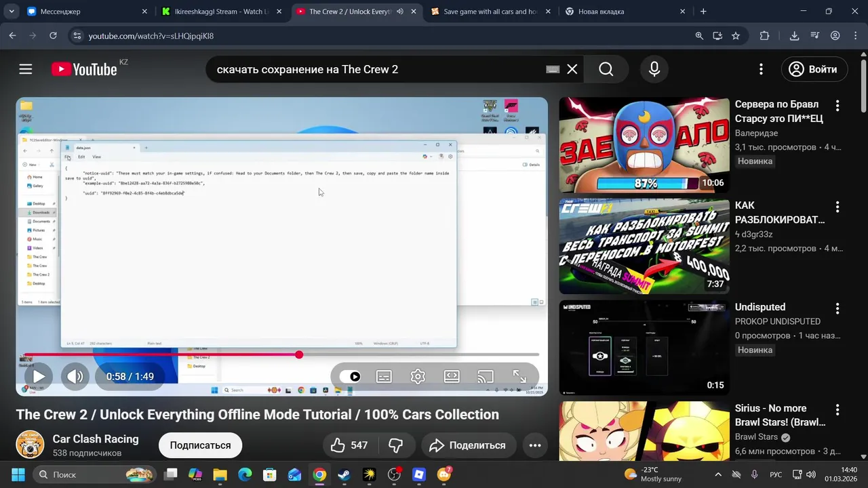Show hidden system tray icons chevron

click(x=718, y=474)
